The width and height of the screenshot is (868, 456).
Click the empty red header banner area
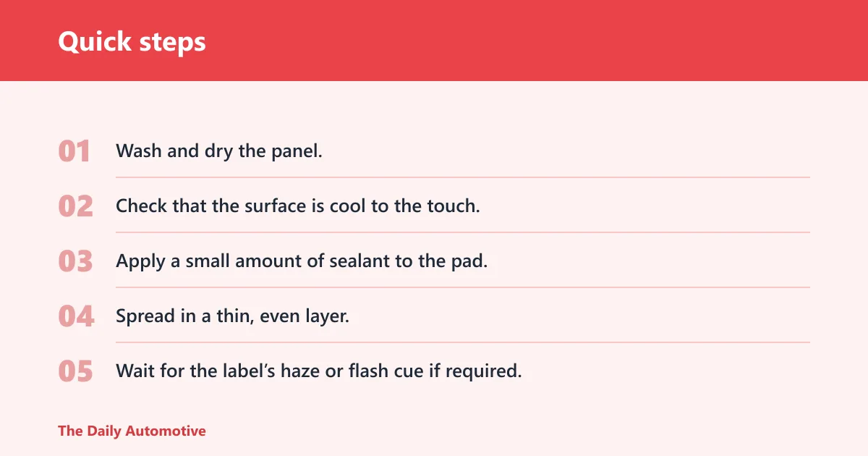(x=535, y=41)
